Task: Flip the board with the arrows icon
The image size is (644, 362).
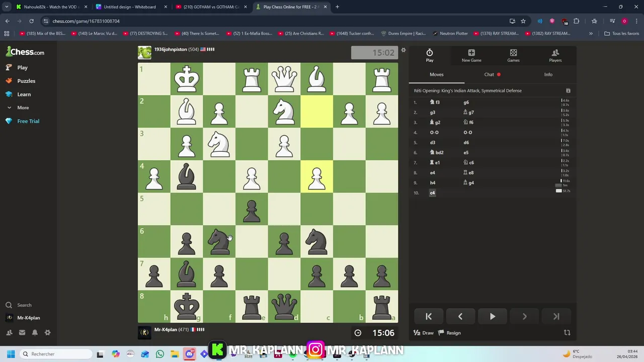Action: [567, 333]
